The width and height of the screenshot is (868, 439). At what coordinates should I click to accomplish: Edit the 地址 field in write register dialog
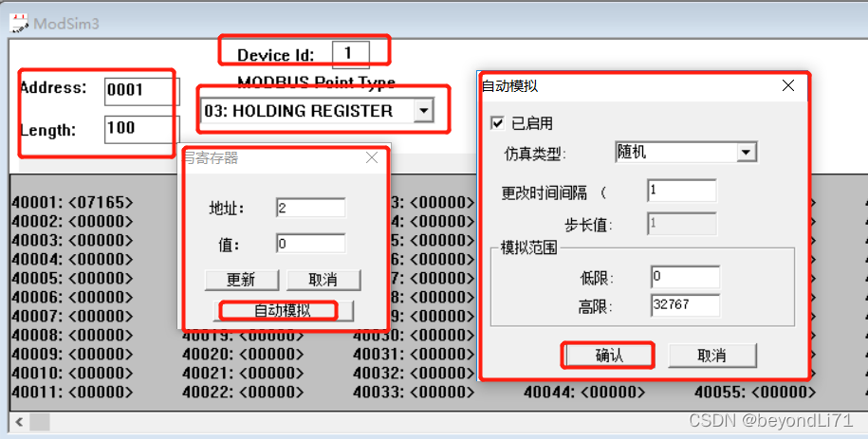pyautogui.click(x=310, y=209)
